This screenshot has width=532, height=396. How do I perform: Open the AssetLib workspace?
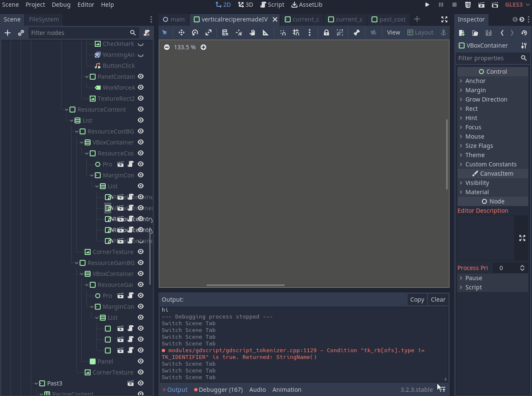[307, 5]
